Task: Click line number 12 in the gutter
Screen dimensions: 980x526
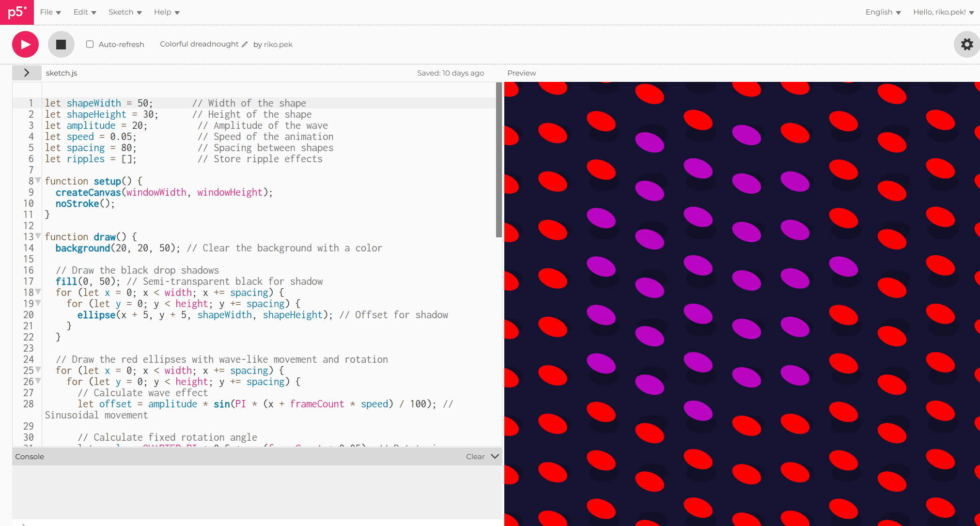Action: 29,226
